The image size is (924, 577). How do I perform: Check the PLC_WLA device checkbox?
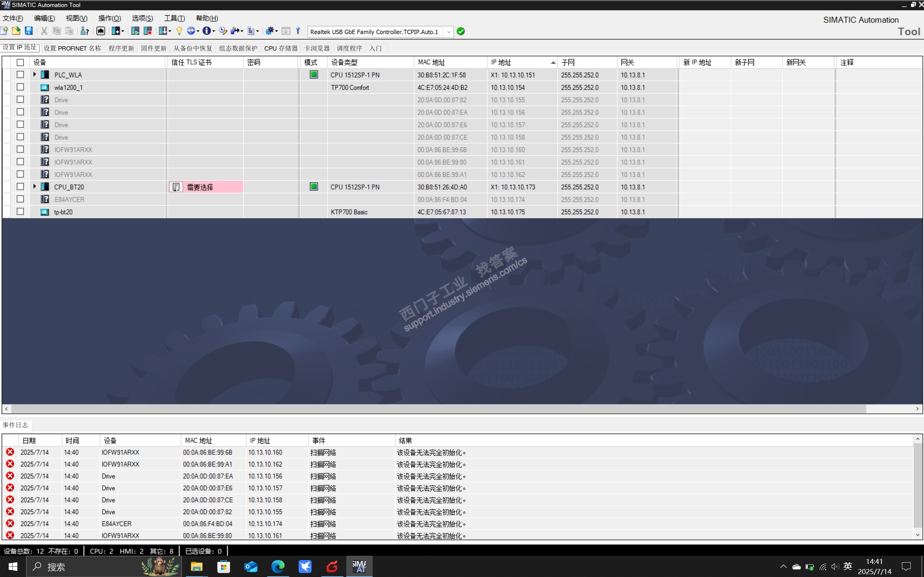click(20, 75)
